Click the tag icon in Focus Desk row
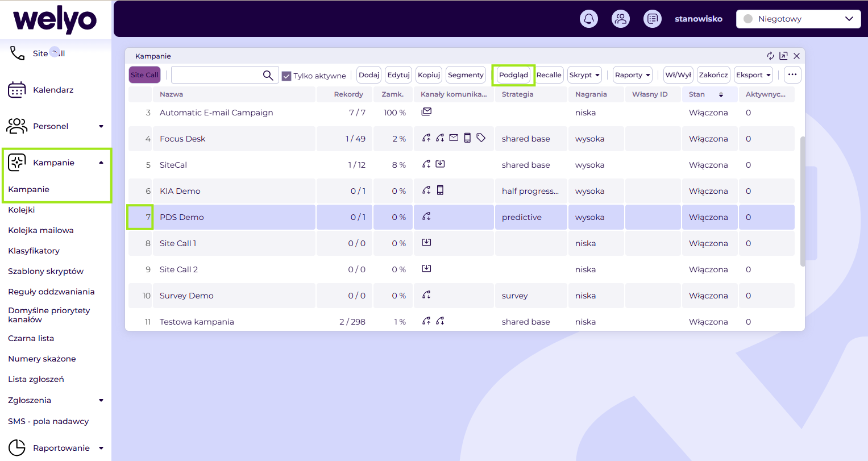868x461 pixels. [x=481, y=138]
